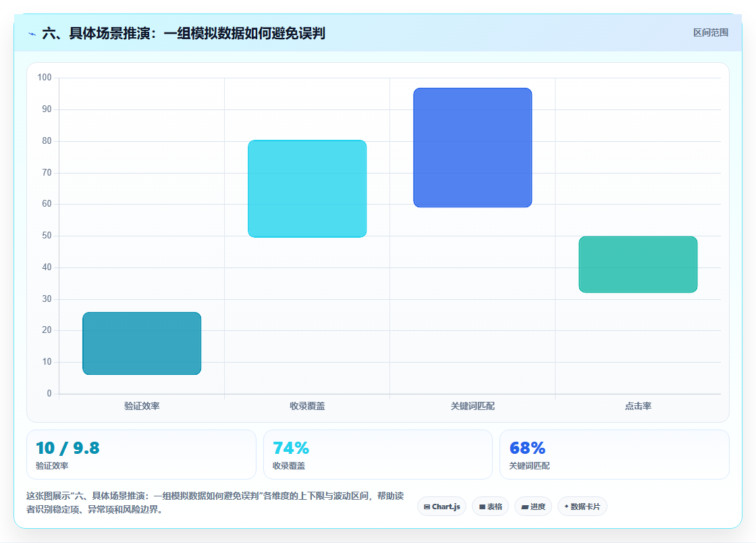Click the y-axis value 100

click(x=45, y=77)
